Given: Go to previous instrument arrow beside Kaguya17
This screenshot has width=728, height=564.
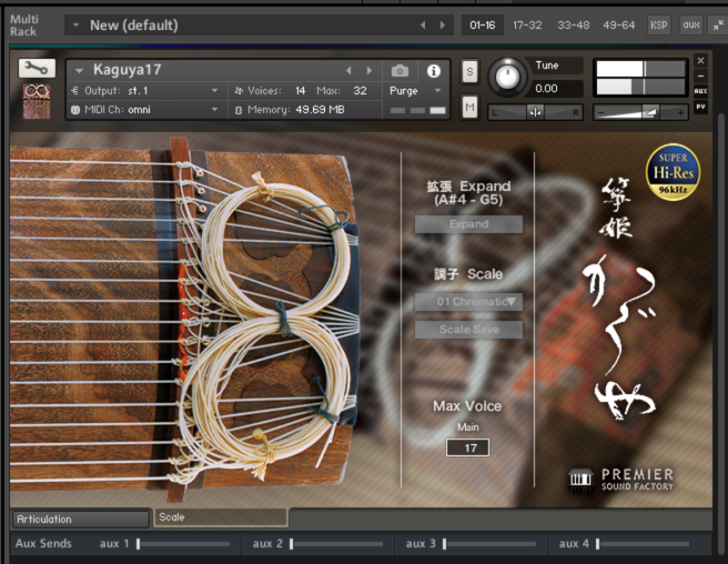Looking at the screenshot, I should [x=349, y=71].
